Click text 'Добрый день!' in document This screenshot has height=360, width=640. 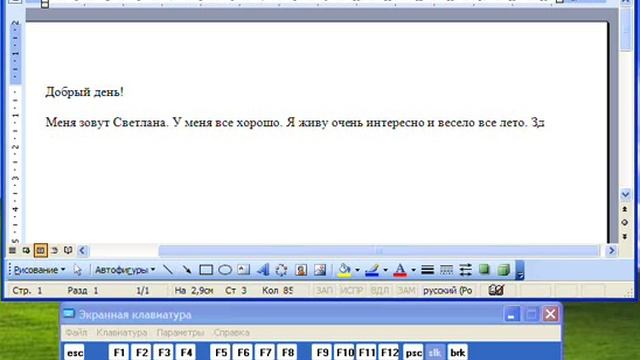click(x=84, y=92)
